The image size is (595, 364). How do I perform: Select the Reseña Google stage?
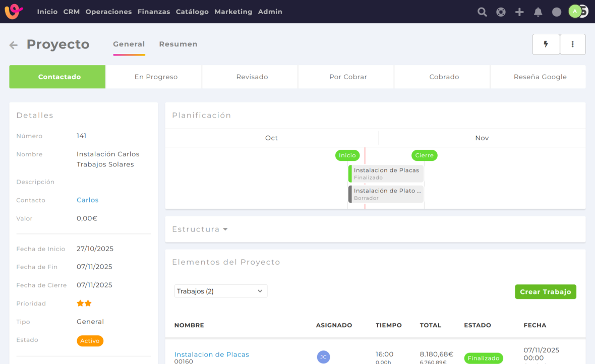tap(540, 77)
